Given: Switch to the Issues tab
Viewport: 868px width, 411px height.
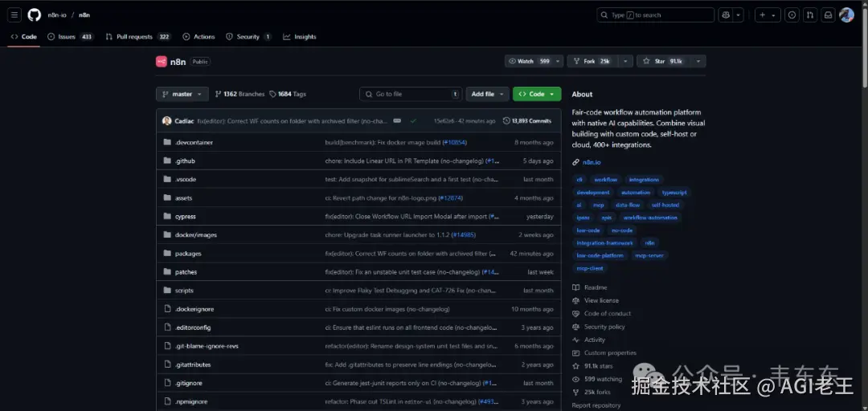Looking at the screenshot, I should (70, 36).
